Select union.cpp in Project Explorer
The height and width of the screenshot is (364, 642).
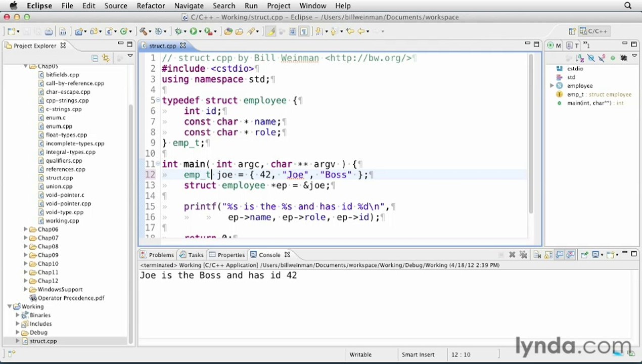[59, 187]
